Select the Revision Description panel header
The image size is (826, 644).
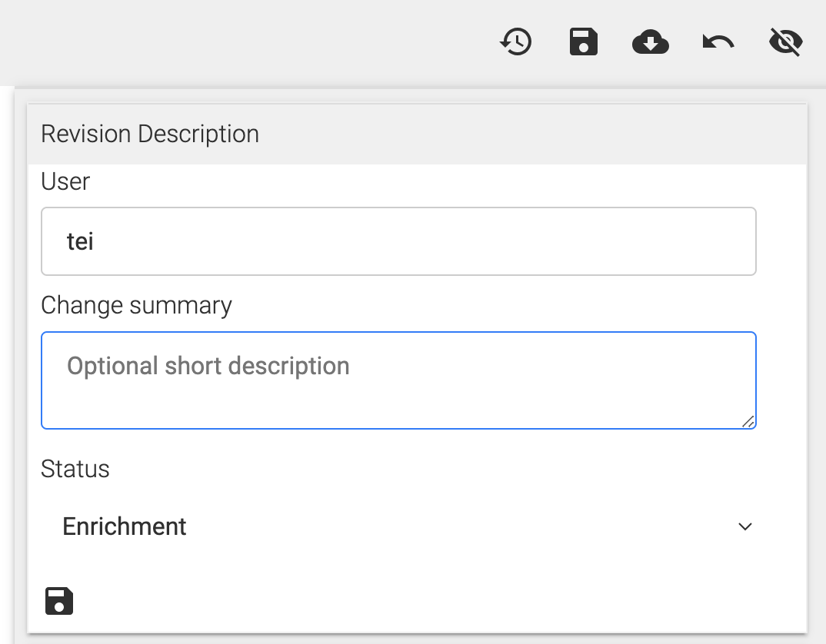[415, 134]
